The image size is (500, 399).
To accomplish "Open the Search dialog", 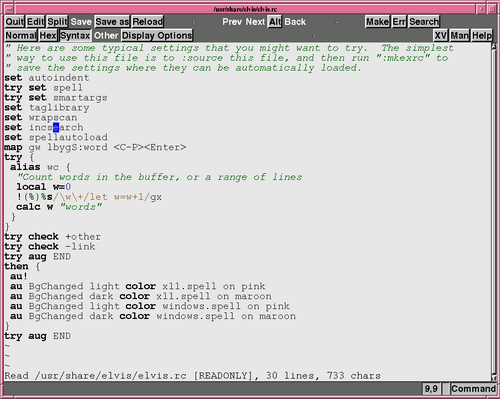I will (x=424, y=22).
